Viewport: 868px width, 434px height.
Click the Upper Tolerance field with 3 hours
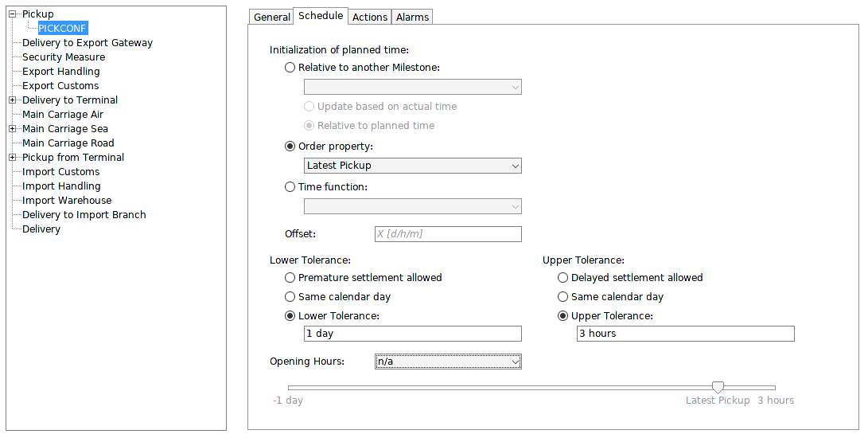(x=685, y=334)
